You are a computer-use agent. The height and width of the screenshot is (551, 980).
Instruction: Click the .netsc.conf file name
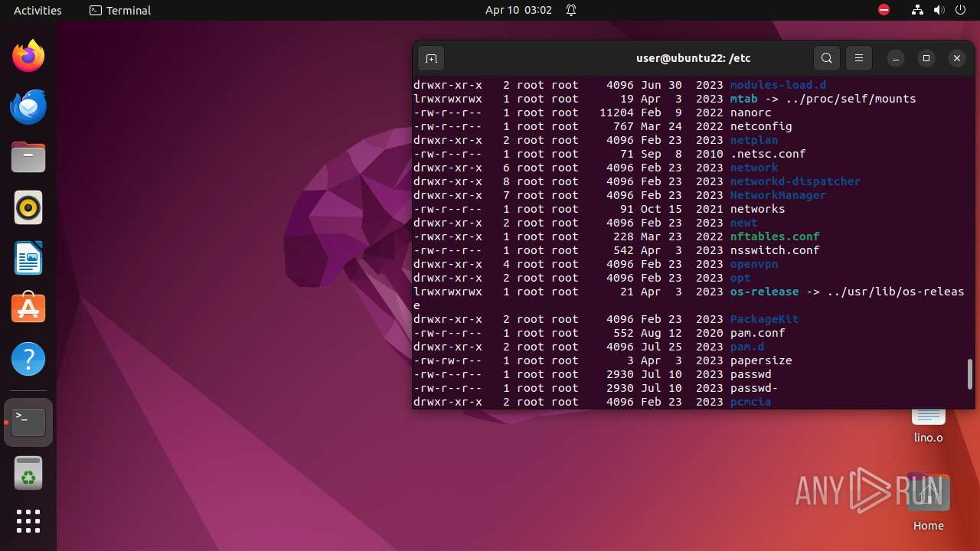point(768,154)
